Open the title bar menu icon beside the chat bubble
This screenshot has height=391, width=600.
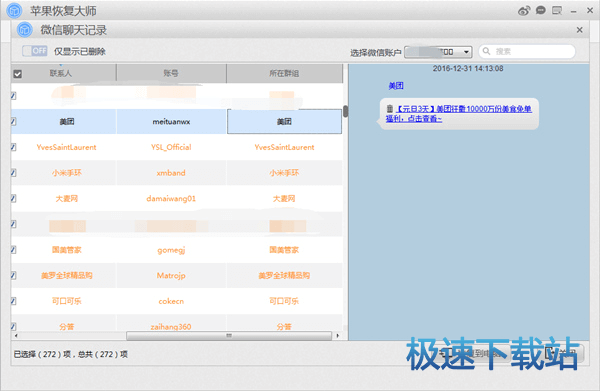click(x=557, y=10)
